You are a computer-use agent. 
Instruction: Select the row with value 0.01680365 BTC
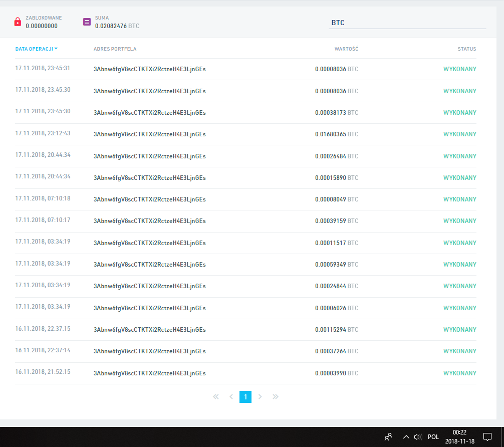[x=245, y=134]
